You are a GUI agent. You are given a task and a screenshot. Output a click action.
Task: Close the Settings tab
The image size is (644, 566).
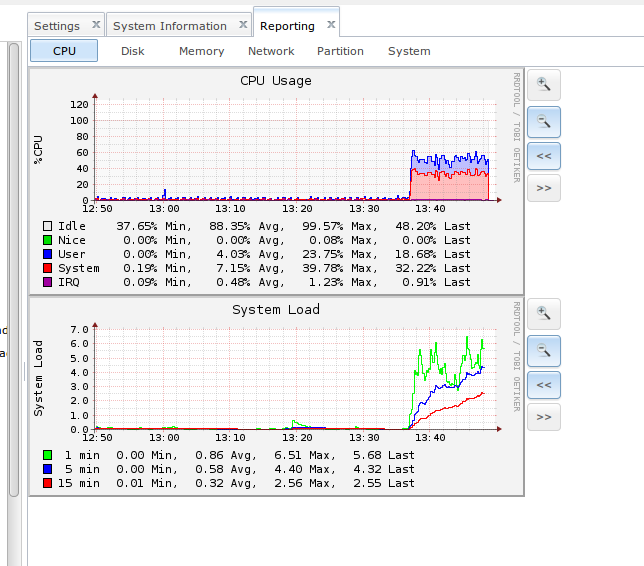[96, 25]
